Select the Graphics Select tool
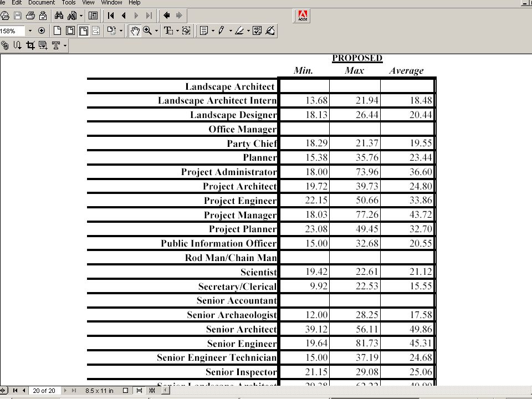The image size is (532, 399). [x=186, y=31]
